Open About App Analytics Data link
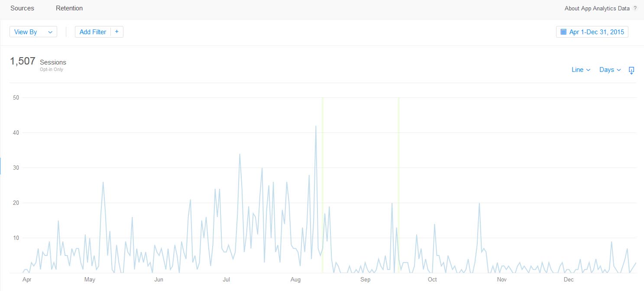644x291 pixels. pyautogui.click(x=597, y=8)
